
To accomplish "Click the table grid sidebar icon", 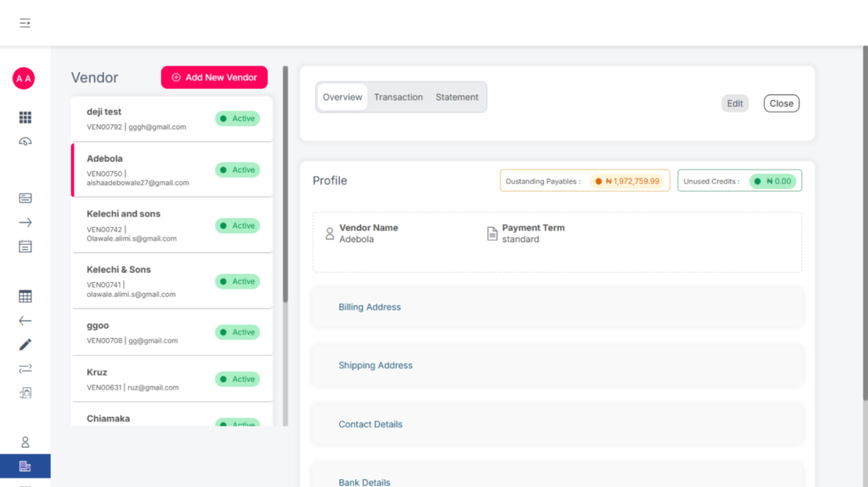I will 25,296.
